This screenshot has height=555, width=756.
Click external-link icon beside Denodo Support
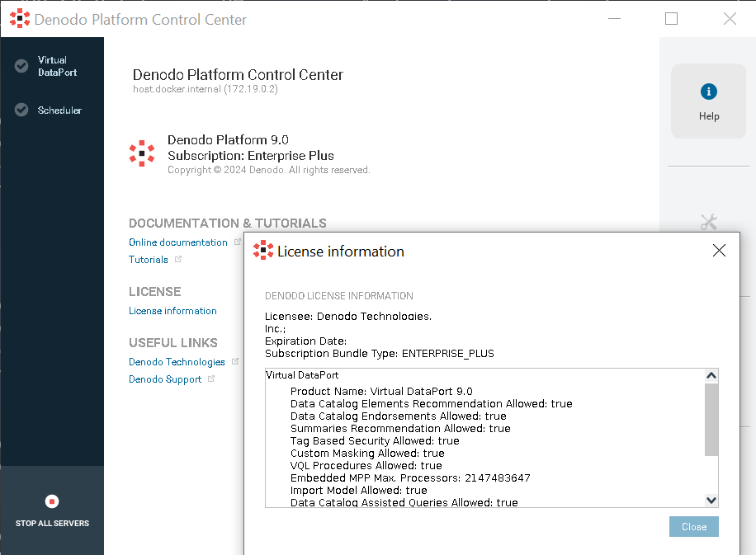click(210, 379)
